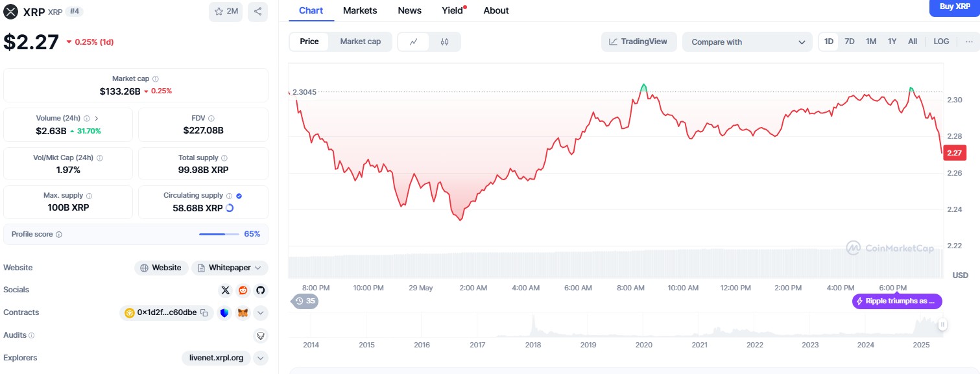The height and width of the screenshot is (374, 980).
Task: Expand the Explorers list chevron
Action: pos(260,358)
